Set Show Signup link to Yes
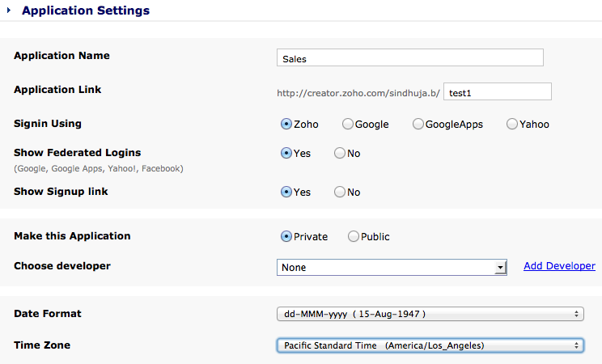This screenshot has width=602, height=364. (286, 193)
